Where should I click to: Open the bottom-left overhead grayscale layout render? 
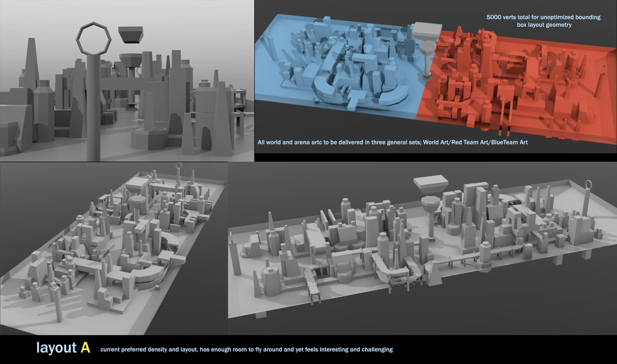(x=114, y=249)
